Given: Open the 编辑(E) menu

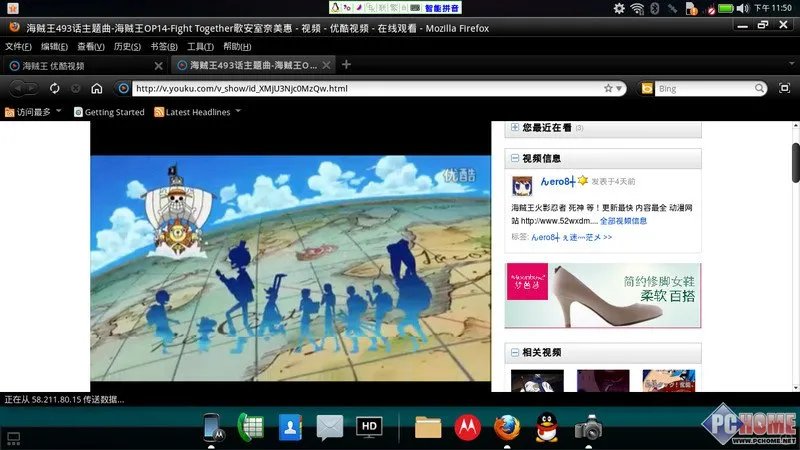Looking at the screenshot, I should pos(55,46).
